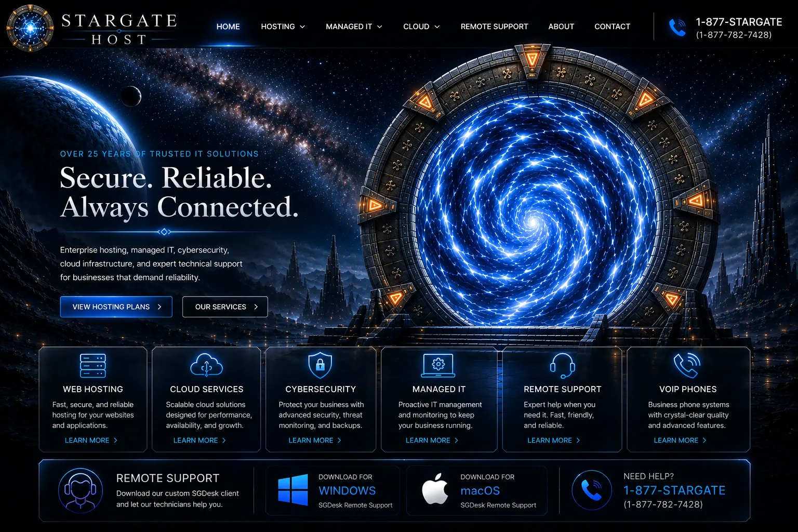Click the Managed IT card title
The width and height of the screenshot is (798, 532).
coord(439,389)
